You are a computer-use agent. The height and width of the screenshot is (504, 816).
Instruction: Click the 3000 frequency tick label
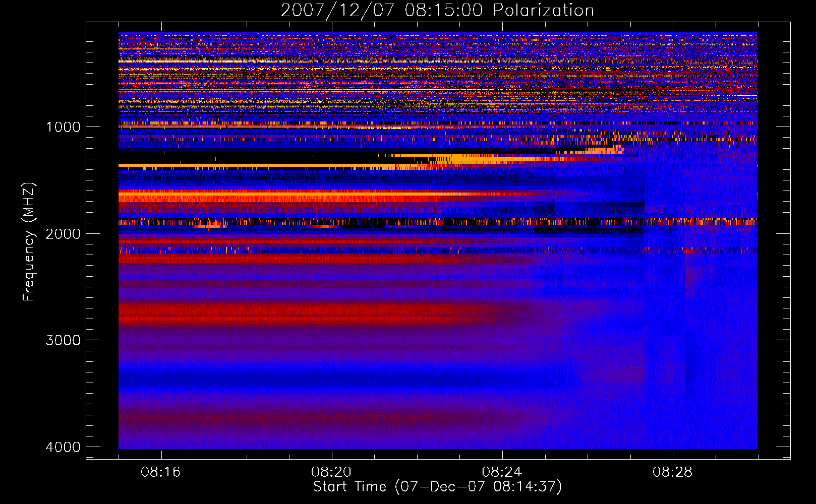coord(63,340)
